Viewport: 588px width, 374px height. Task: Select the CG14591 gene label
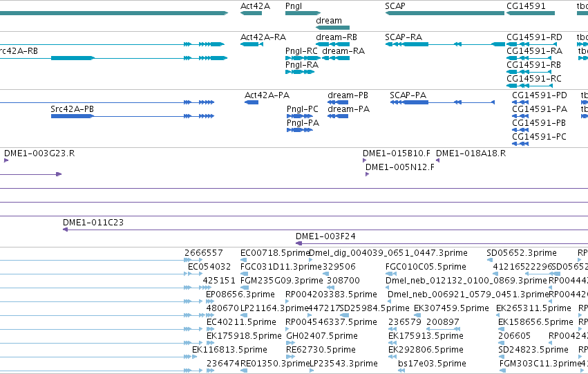[526, 6]
